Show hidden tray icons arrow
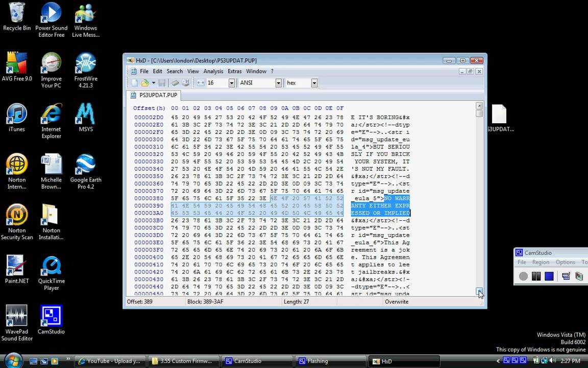The height and width of the screenshot is (368, 588). pos(498,361)
